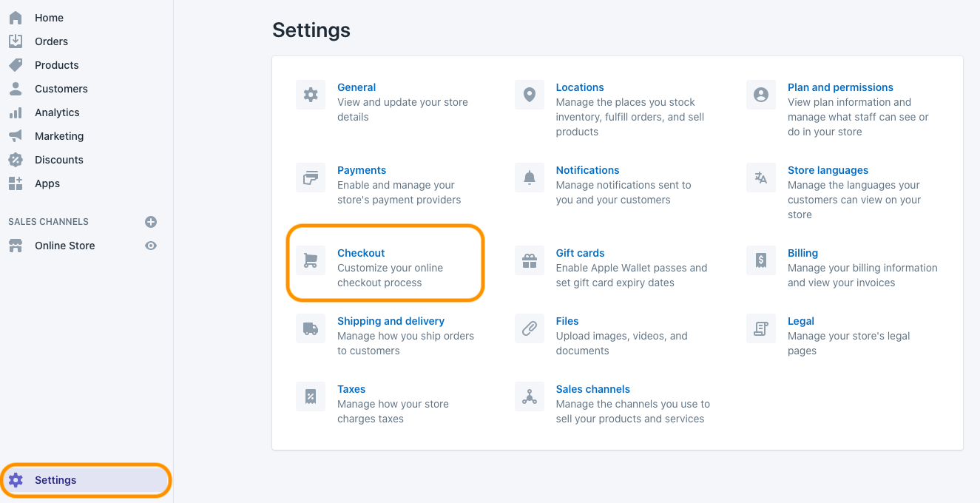Open the Plan and permissions link
Viewport: 980px width, 503px height.
click(x=840, y=87)
